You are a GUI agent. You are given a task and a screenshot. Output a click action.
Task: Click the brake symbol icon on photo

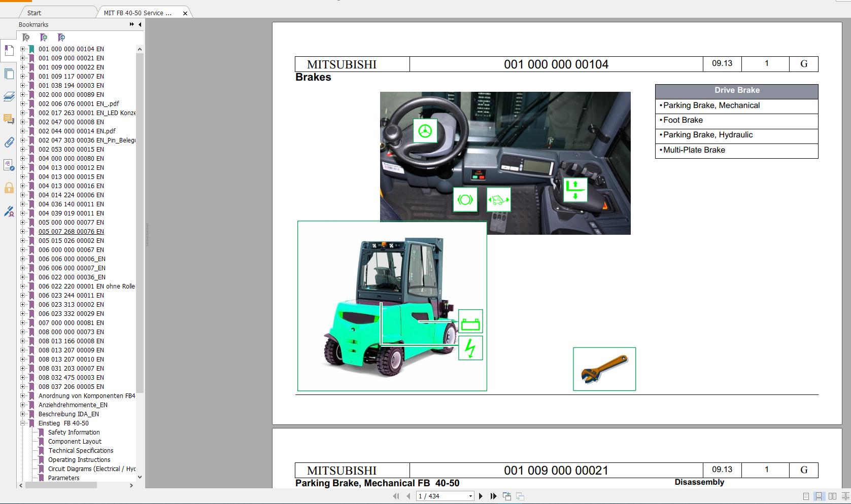(x=465, y=200)
